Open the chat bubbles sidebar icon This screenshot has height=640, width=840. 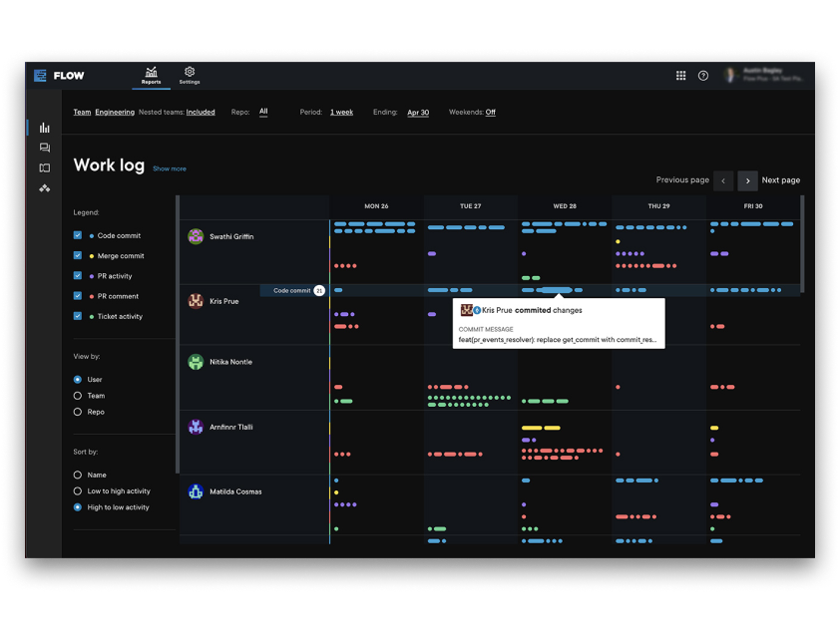pyautogui.click(x=45, y=148)
